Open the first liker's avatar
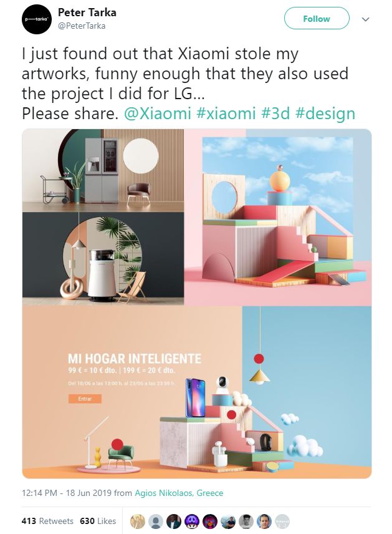Viewport: 392px width, 534px height. pyautogui.click(x=138, y=521)
